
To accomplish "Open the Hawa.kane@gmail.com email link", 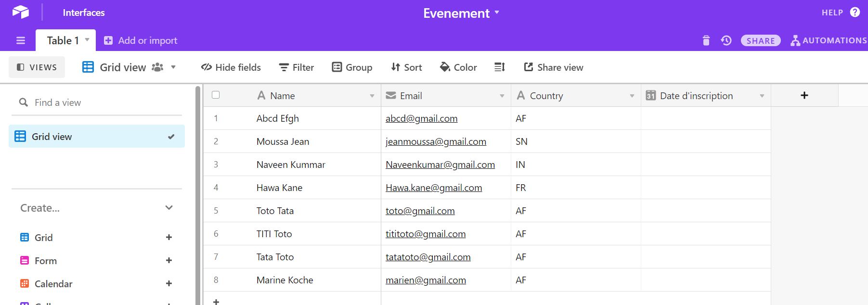I will coord(434,188).
